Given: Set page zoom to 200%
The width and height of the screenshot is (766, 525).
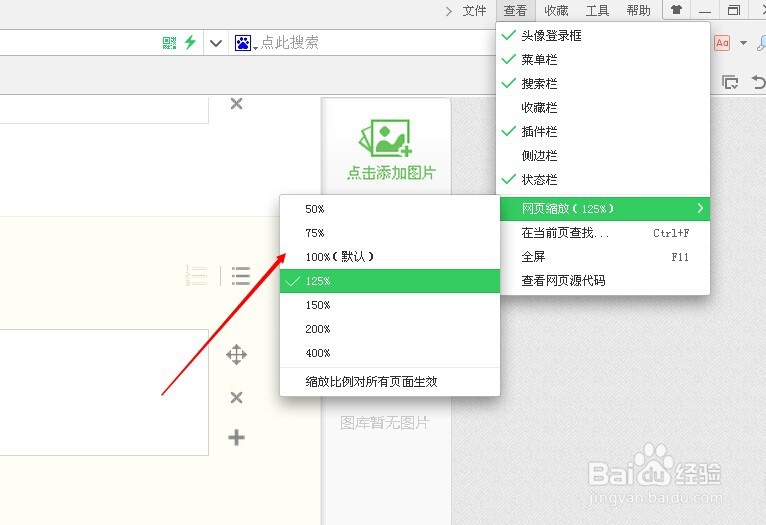Looking at the screenshot, I should 390,329.
